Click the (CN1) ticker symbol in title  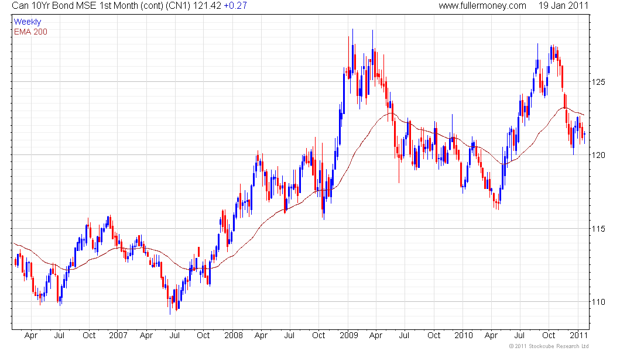(172, 6)
